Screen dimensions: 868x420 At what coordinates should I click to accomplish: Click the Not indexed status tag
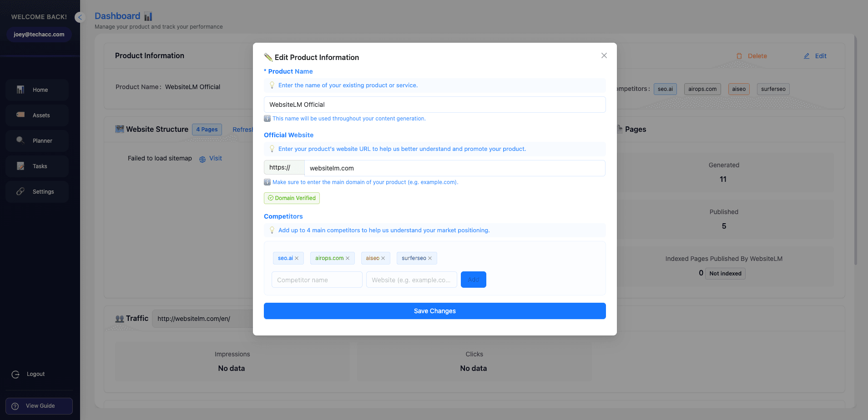(x=726, y=273)
